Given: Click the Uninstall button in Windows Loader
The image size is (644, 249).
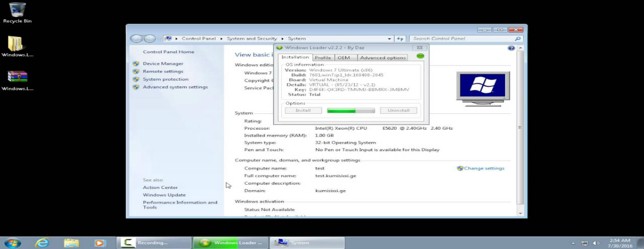Looking at the screenshot, I should click(398, 110).
